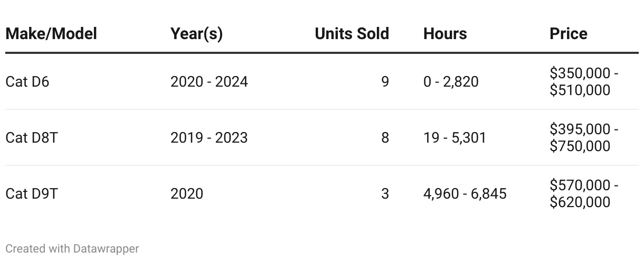The height and width of the screenshot is (261, 644).
Task: Click the Make/Model column header
Action: point(51,34)
